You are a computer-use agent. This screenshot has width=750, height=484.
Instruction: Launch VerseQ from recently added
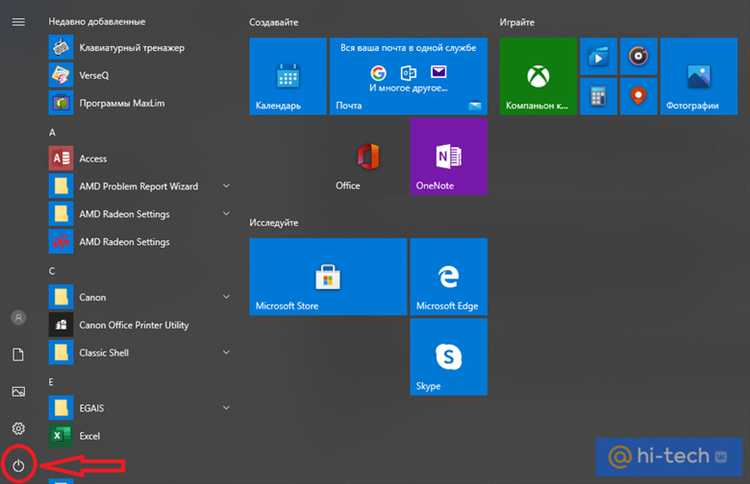point(79,76)
